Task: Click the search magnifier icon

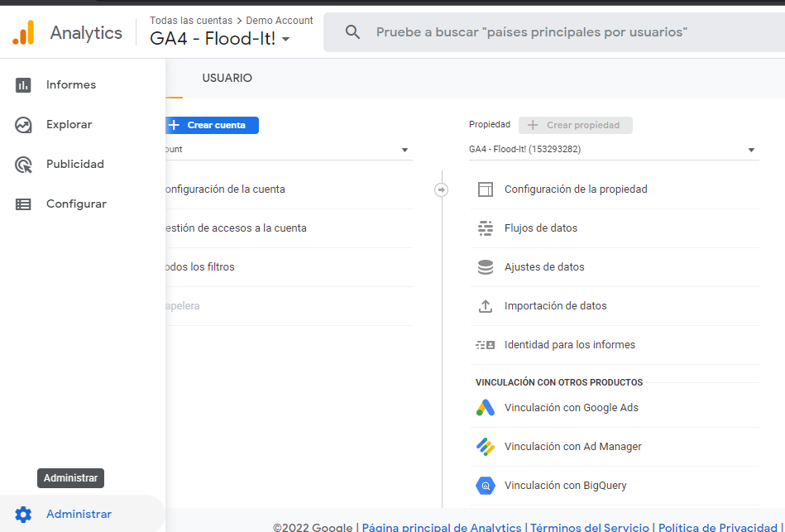Action: pos(352,32)
